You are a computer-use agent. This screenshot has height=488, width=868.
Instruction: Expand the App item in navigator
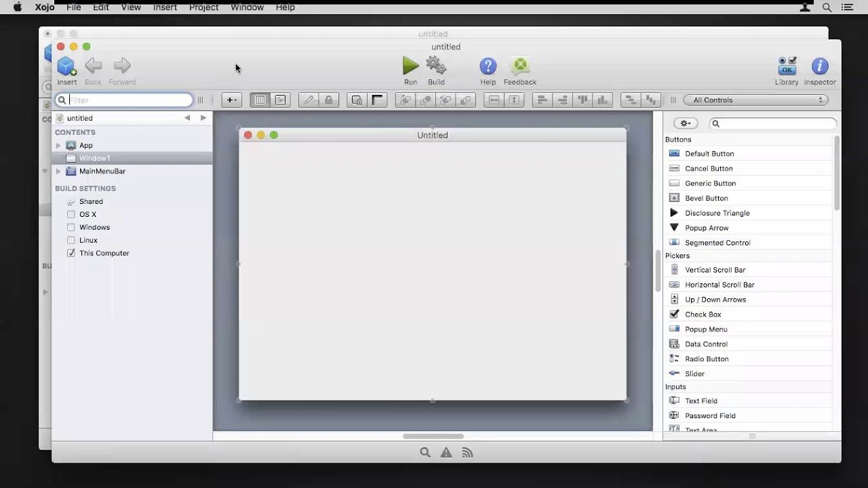58,145
